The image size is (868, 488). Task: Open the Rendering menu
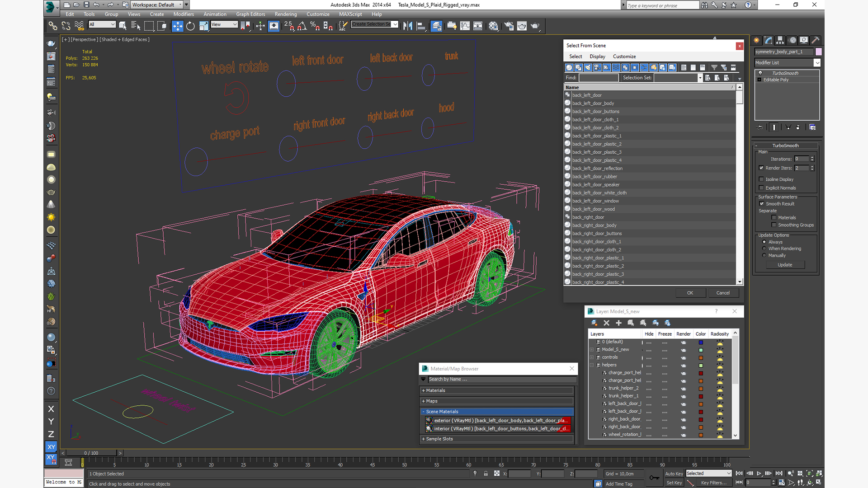tap(285, 14)
